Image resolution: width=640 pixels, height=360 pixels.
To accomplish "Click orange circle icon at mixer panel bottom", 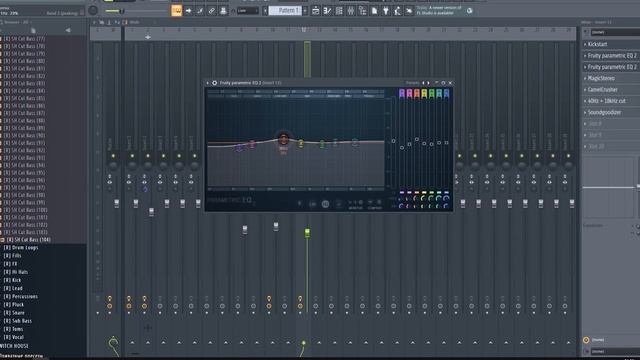I will [x=586, y=340].
